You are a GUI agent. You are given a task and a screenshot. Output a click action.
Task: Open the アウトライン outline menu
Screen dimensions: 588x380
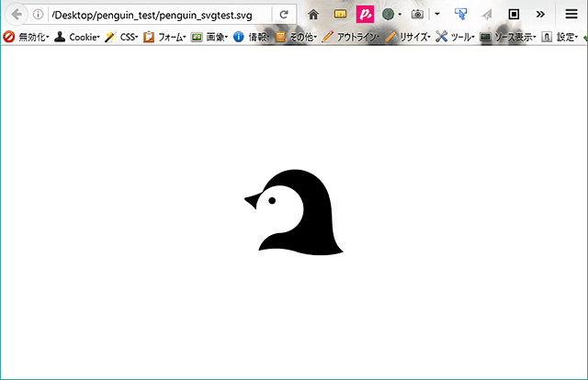click(x=350, y=37)
